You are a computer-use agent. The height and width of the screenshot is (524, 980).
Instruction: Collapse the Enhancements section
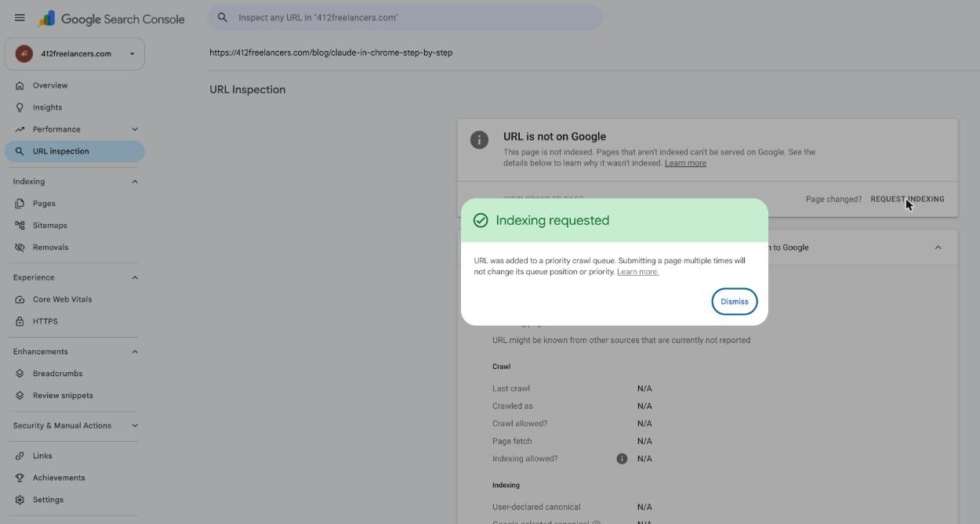point(135,352)
